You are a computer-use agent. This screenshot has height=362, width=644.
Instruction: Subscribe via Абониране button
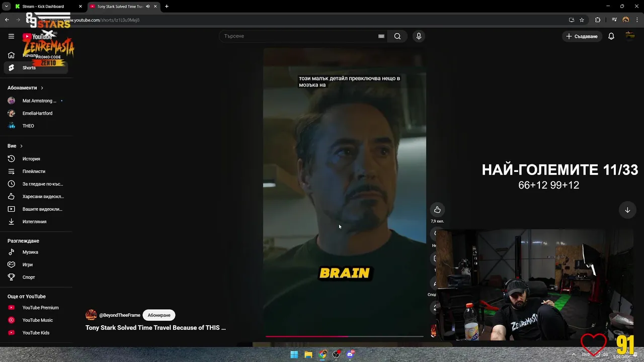[x=159, y=315]
